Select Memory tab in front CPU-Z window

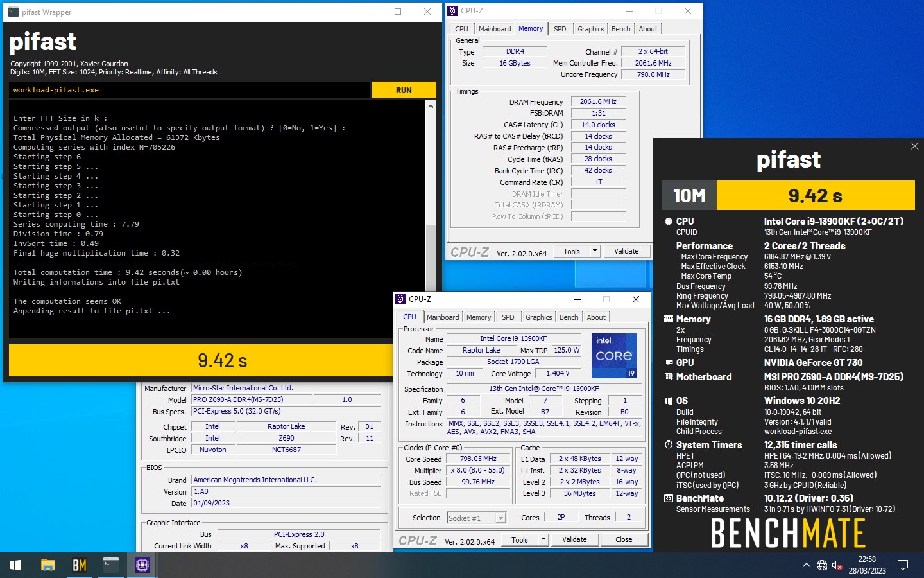[x=479, y=317]
